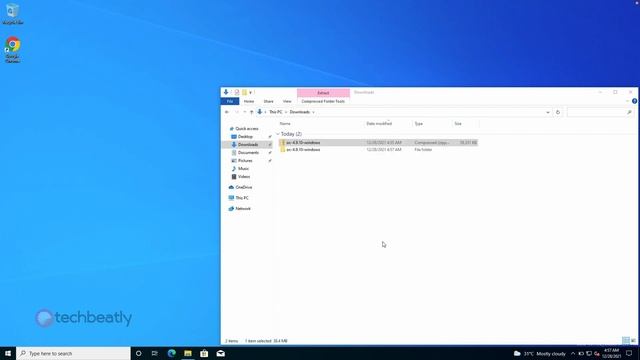The width and height of the screenshot is (640, 360).
Task: Open Mail from the taskbar
Action: (x=220, y=353)
